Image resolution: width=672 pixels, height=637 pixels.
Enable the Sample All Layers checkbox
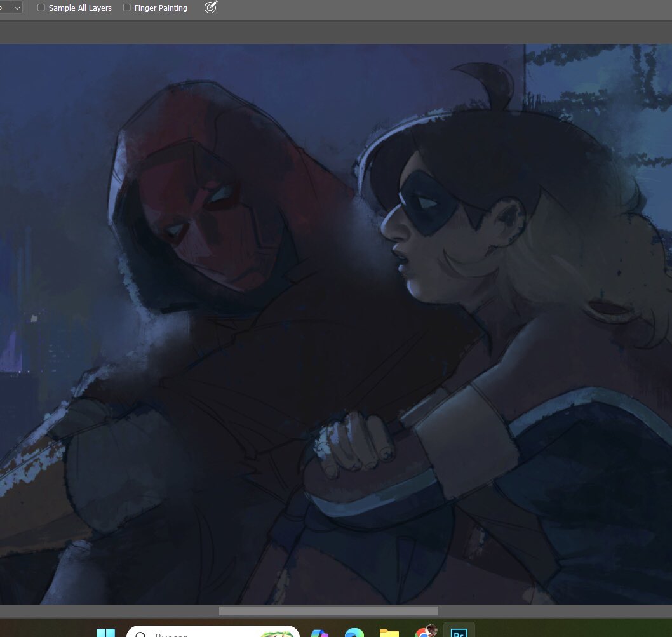click(x=41, y=8)
